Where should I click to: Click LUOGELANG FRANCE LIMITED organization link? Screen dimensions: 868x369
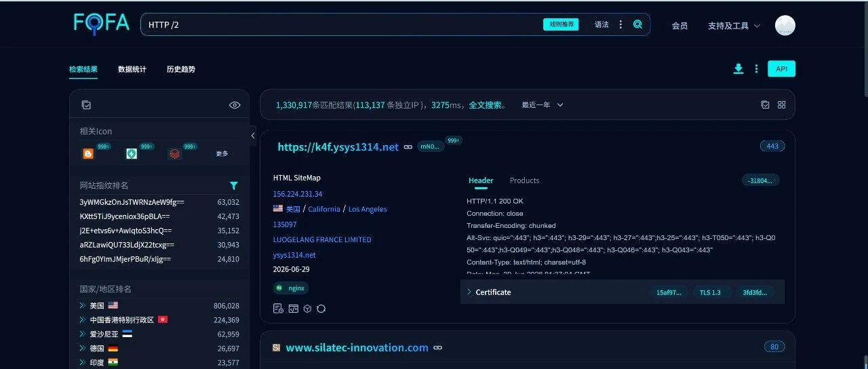[322, 239]
